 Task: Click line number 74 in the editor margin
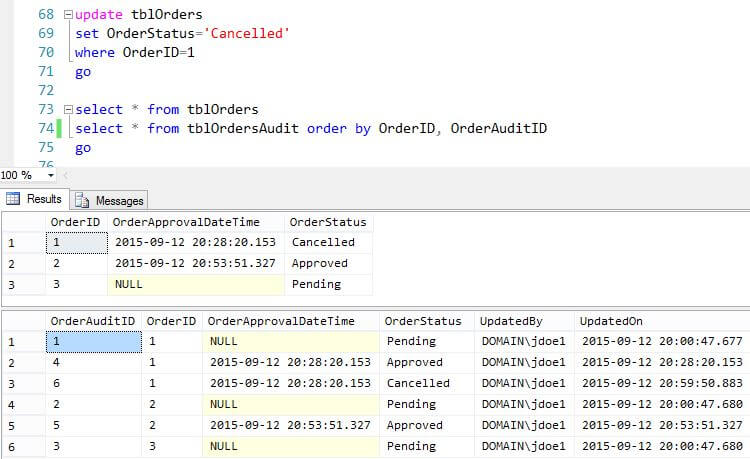point(42,128)
